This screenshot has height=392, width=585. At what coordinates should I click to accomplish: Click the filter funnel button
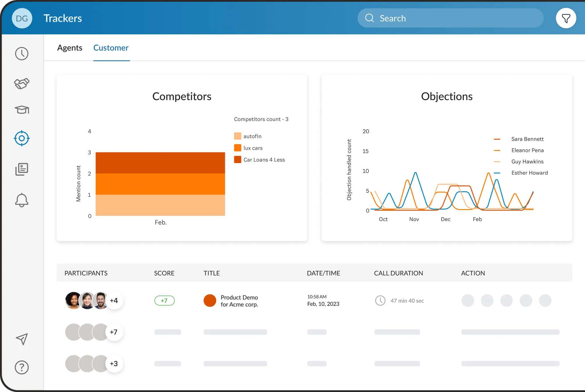tap(566, 18)
